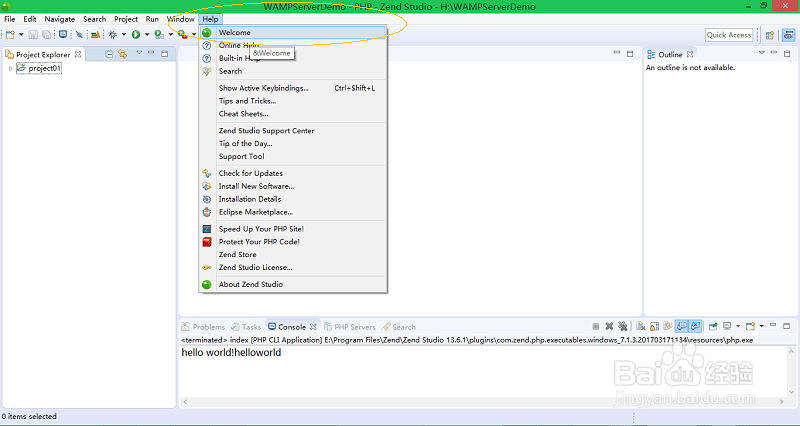Click the green Run toolbar icon

[136, 35]
